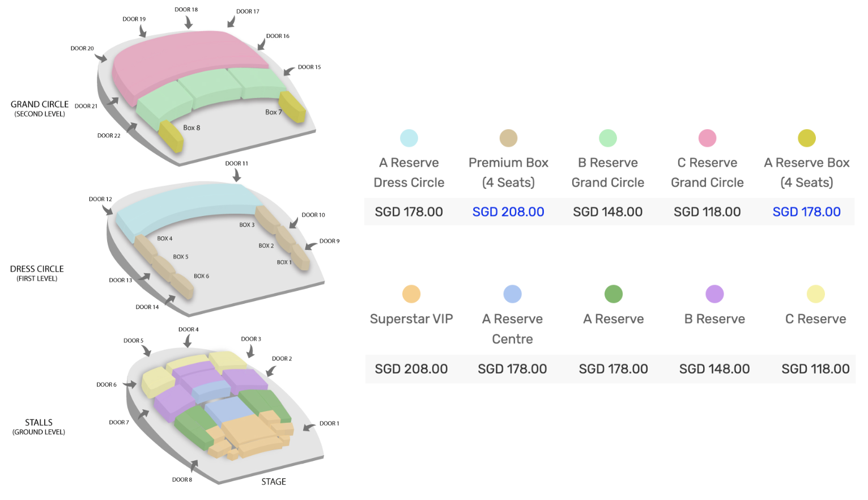
Task: Open the A Reserve Box SGD 178.00 price link
Action: (806, 212)
